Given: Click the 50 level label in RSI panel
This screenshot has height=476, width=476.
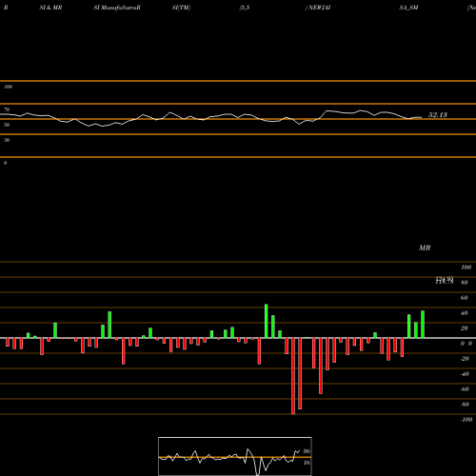Looking at the screenshot, I should [x=7, y=125].
